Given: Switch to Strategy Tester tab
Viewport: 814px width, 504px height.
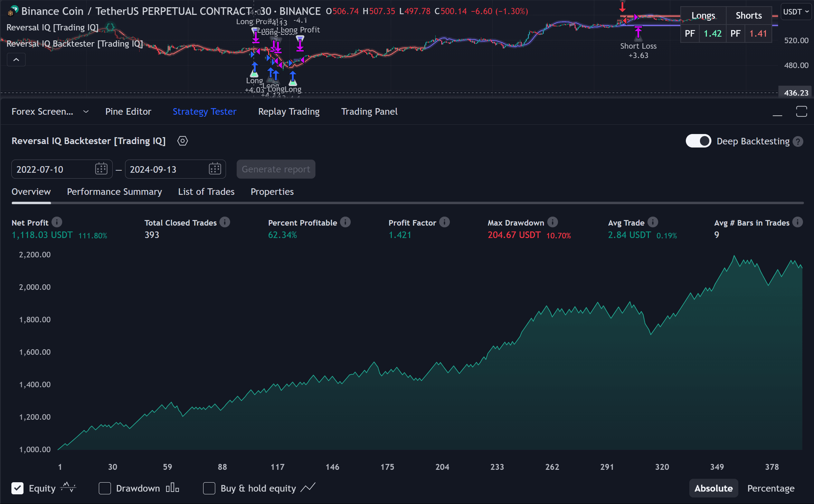Looking at the screenshot, I should 205,112.
